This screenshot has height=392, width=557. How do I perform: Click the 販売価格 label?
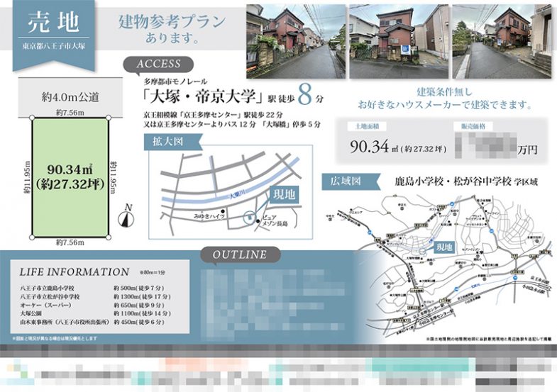tap(474, 126)
